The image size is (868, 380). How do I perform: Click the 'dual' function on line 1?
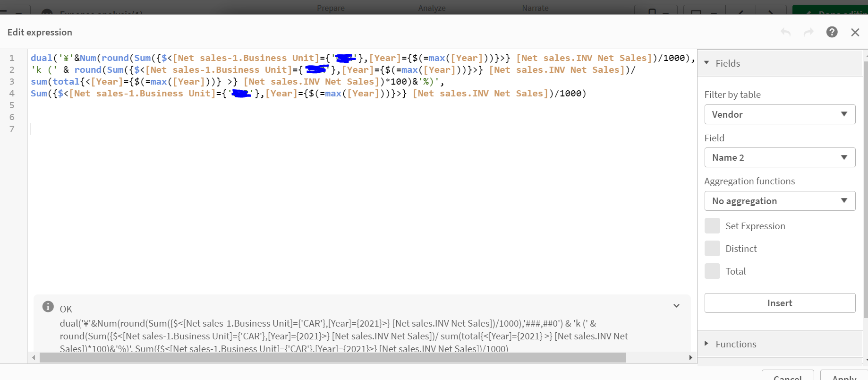42,58
